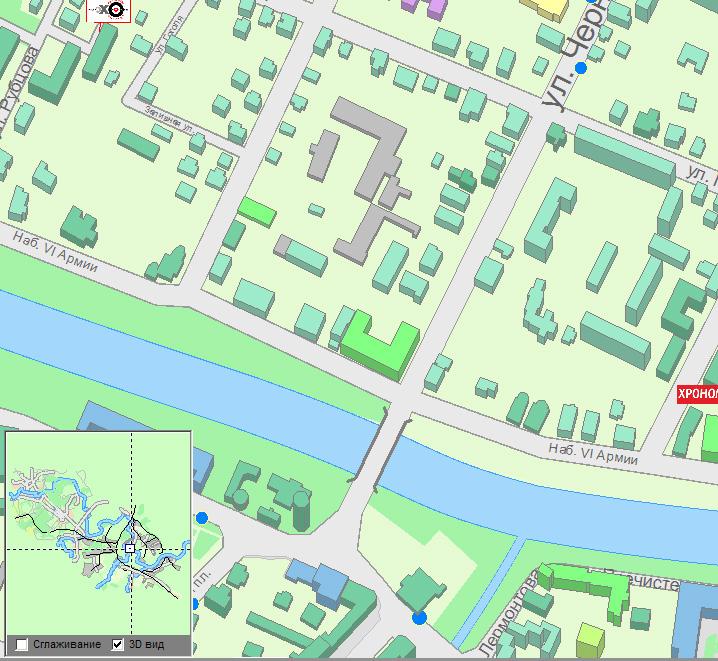Click blue dot marker right of the minimap
The width and height of the screenshot is (718, 661).
[x=202, y=517]
